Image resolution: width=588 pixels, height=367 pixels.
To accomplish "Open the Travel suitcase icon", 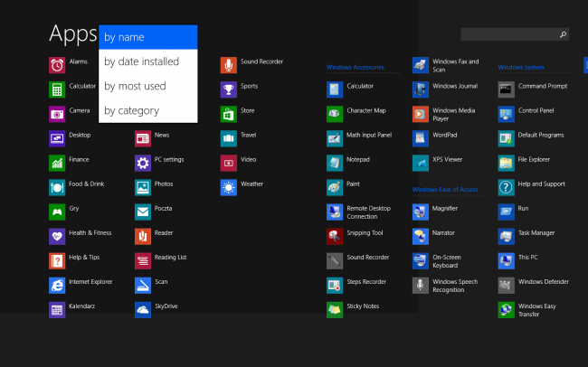I will coord(229,138).
